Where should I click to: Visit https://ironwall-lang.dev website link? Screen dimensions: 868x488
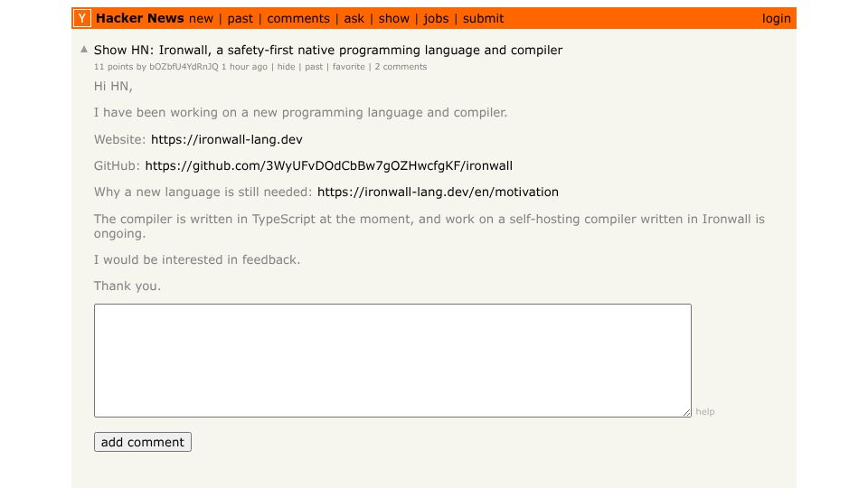pyautogui.click(x=226, y=139)
